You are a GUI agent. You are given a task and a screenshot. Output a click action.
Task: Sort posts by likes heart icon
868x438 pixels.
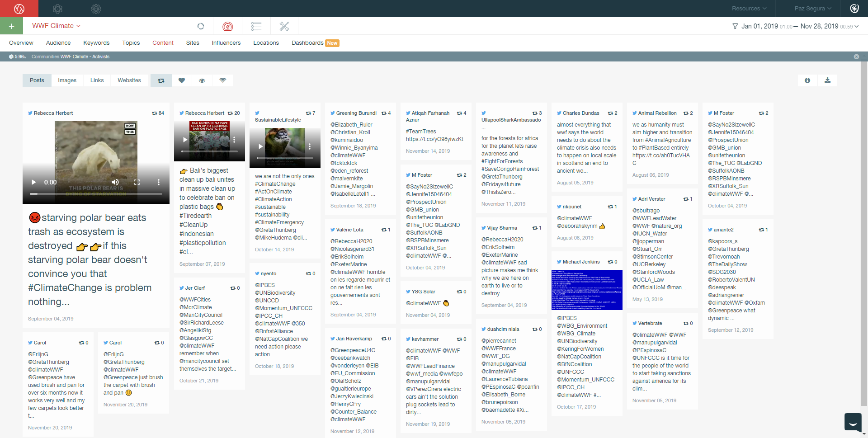pos(182,80)
